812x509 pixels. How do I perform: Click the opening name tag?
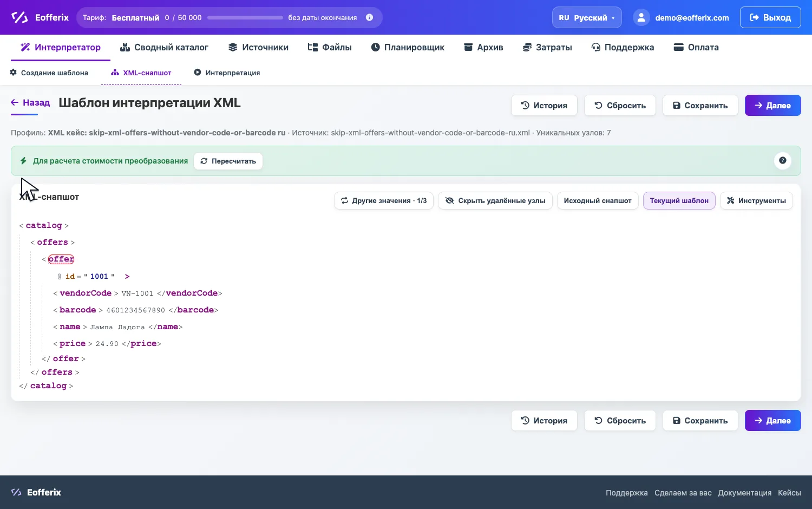[70, 327]
